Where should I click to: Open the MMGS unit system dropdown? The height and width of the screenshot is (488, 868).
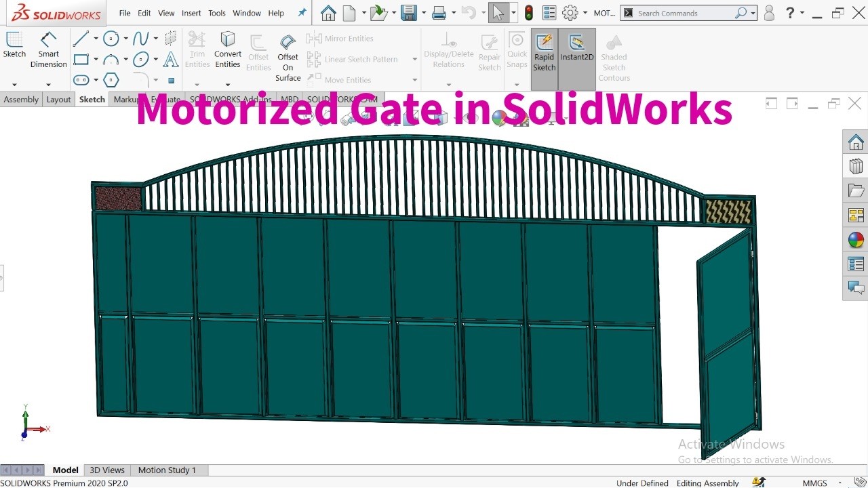pos(841,483)
